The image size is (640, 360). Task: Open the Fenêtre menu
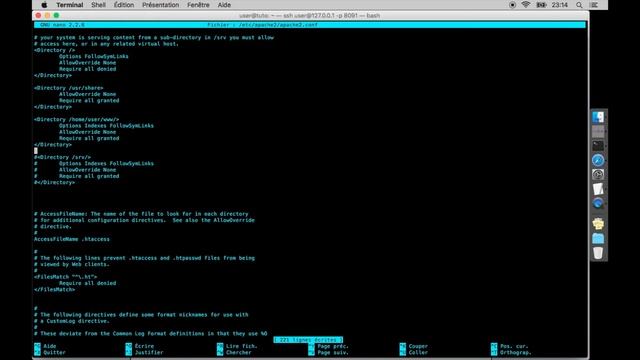[198, 5]
